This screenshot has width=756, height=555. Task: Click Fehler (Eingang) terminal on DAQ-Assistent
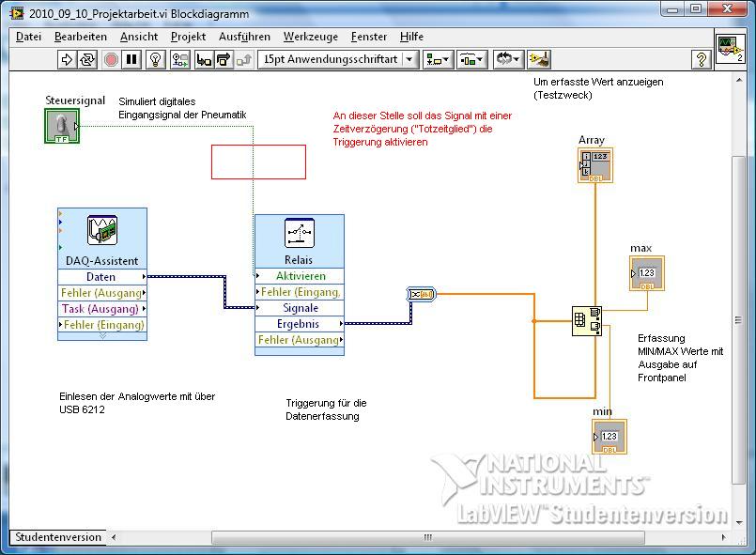101,325
